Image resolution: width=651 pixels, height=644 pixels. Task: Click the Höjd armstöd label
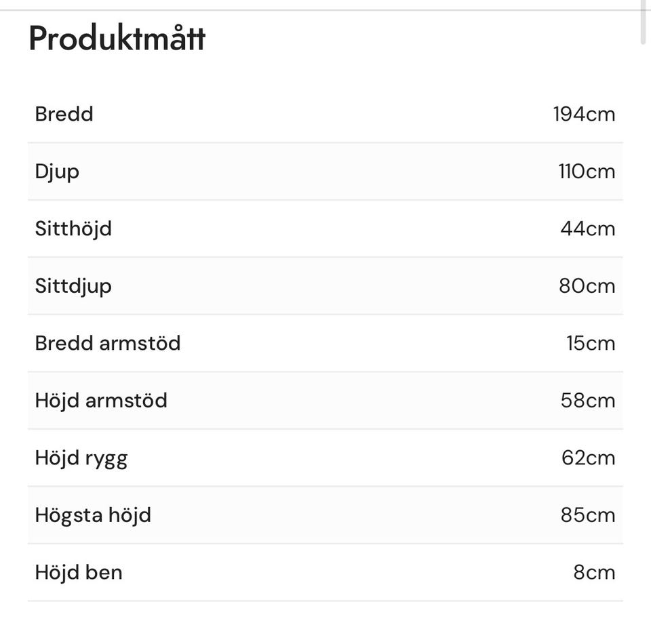[101, 401]
